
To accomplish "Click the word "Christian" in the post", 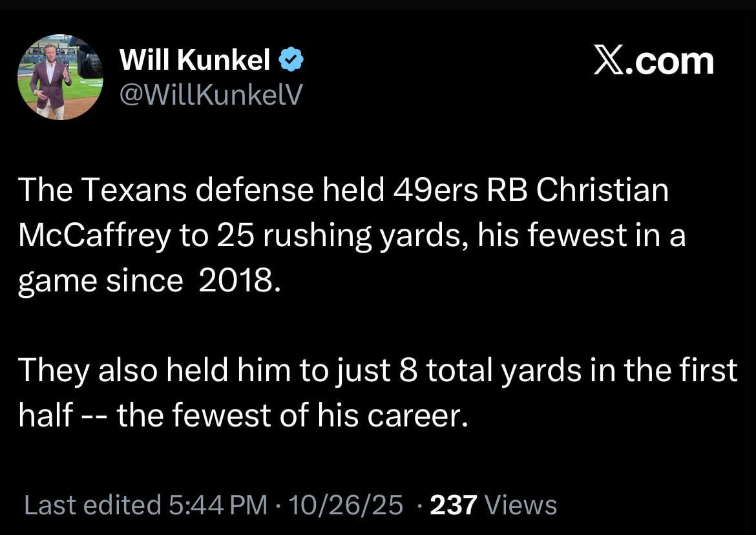I will (602, 192).
